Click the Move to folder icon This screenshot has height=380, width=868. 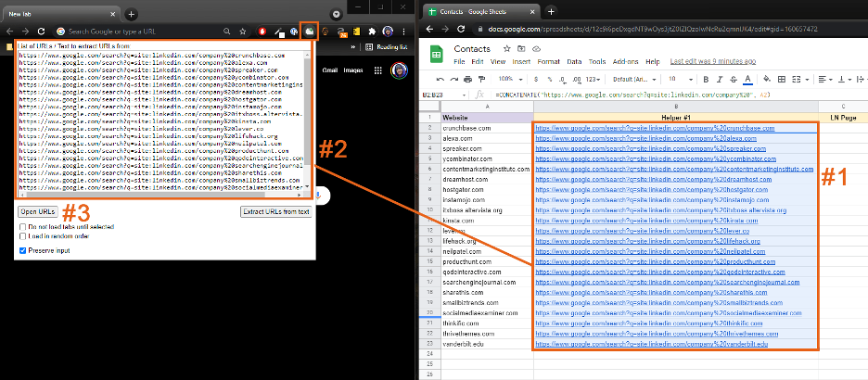point(521,49)
